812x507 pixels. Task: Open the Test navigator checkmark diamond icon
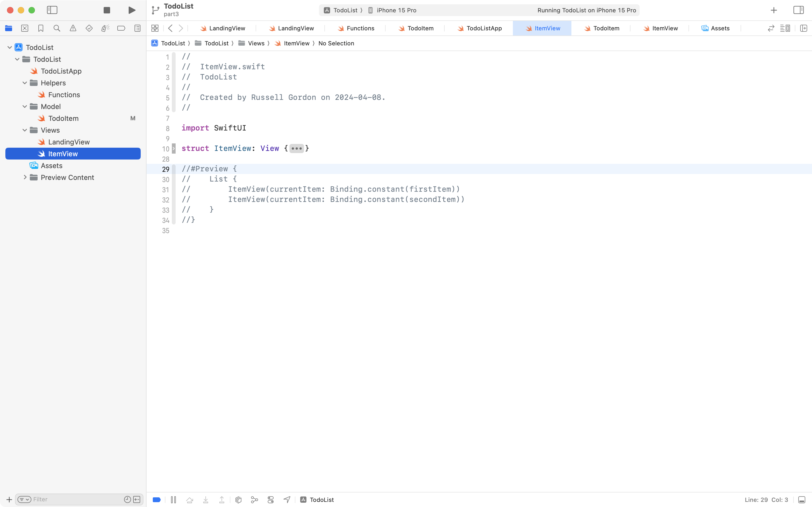pos(89,28)
